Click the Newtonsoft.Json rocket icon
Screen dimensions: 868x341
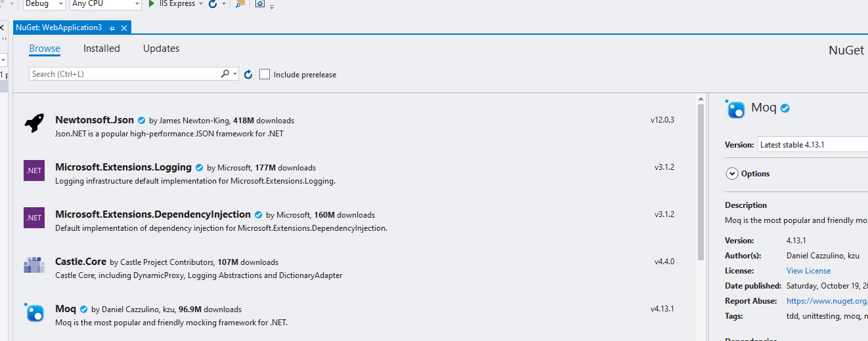(x=34, y=123)
